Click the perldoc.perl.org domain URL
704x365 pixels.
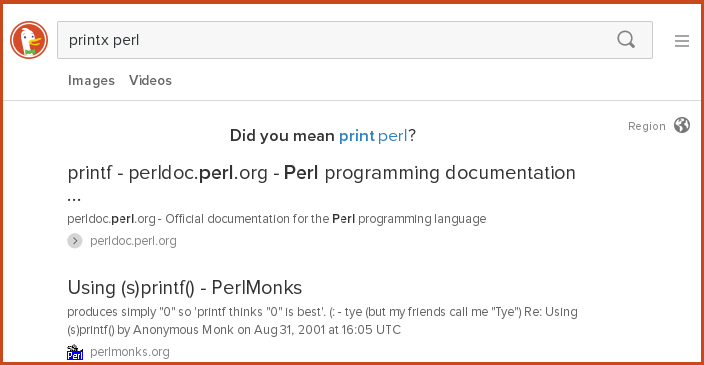tap(133, 241)
